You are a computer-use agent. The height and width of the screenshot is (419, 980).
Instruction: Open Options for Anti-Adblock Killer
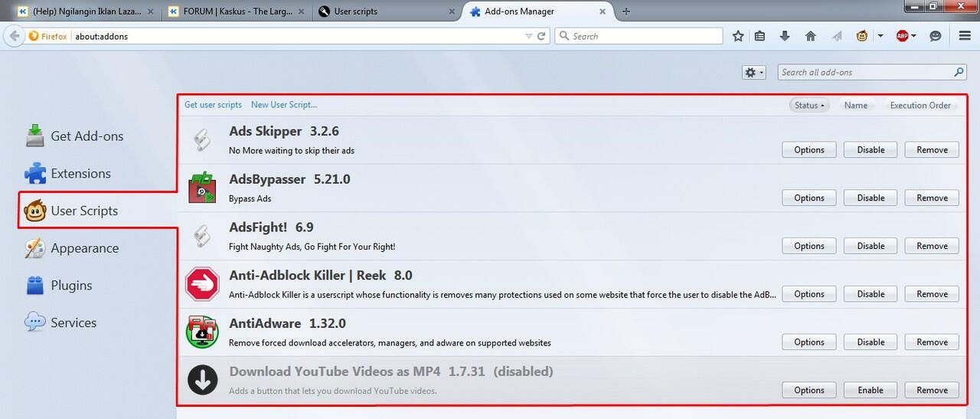[809, 294]
